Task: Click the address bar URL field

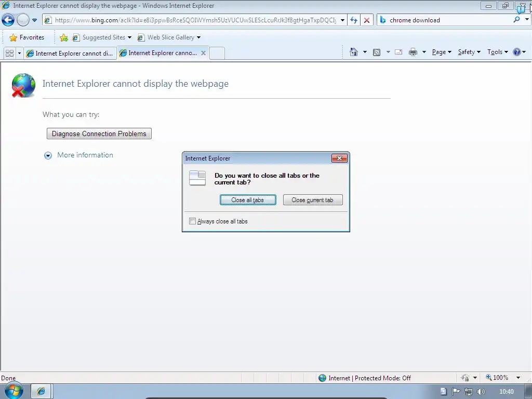Action: coord(195,20)
